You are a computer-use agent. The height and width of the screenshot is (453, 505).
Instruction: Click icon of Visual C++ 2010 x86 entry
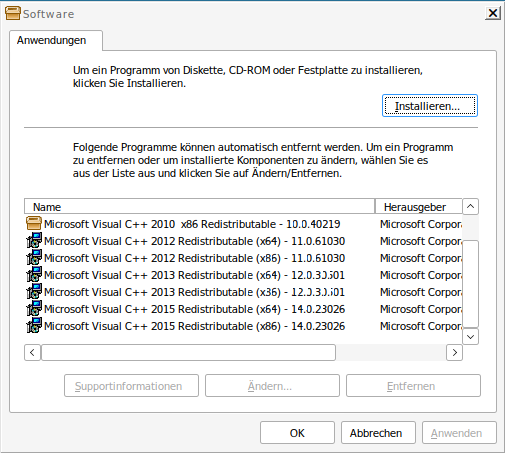(x=34, y=224)
